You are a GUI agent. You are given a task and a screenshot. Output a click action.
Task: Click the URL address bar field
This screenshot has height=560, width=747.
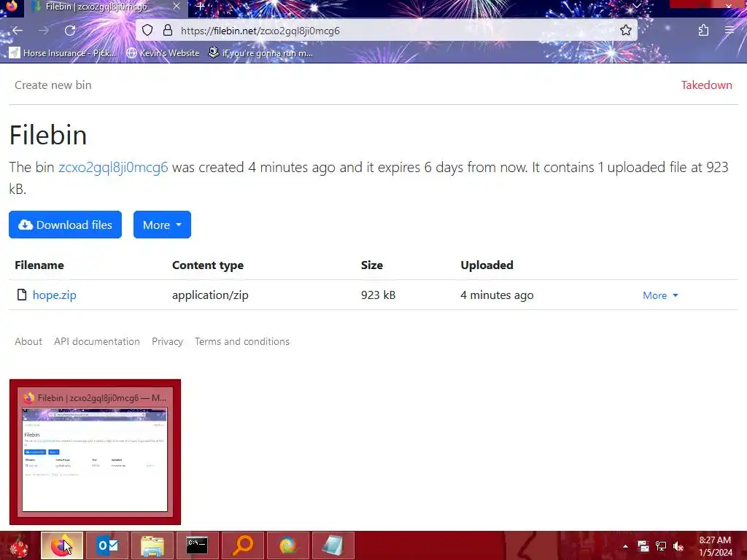(386, 31)
